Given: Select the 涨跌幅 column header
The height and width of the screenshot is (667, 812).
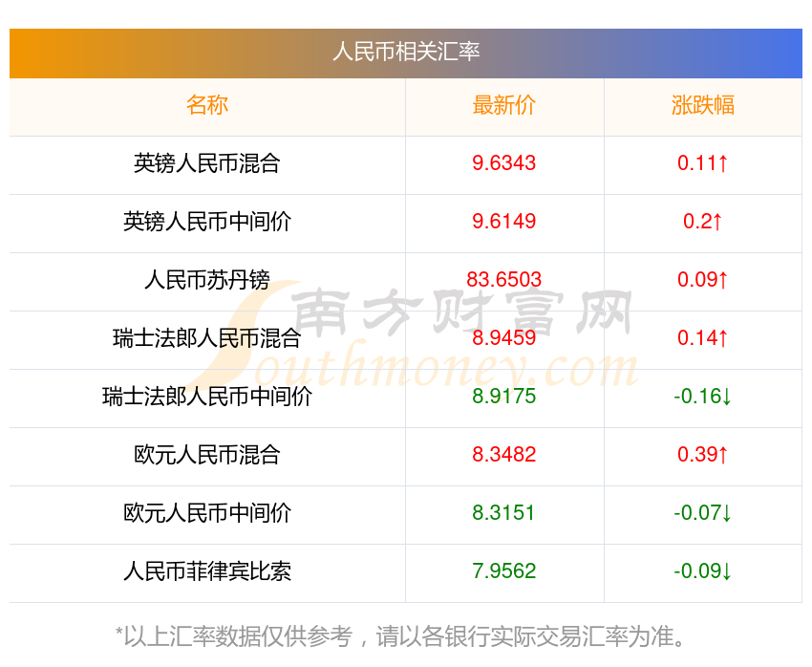Looking at the screenshot, I should click(x=703, y=105).
